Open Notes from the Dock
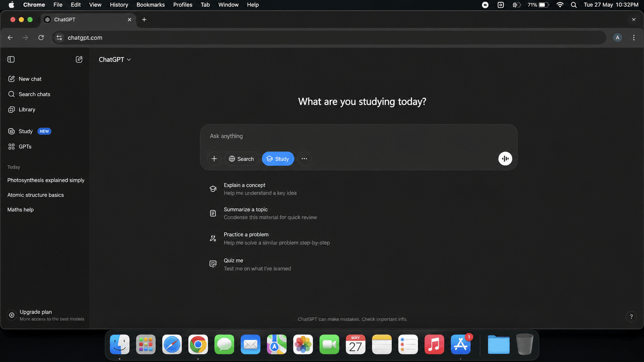This screenshot has height=362, width=644. point(382,344)
